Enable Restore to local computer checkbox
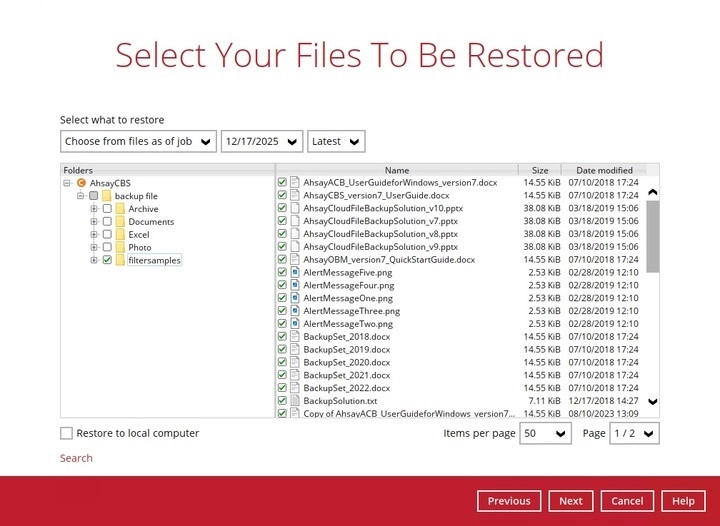720x526 pixels. point(66,433)
